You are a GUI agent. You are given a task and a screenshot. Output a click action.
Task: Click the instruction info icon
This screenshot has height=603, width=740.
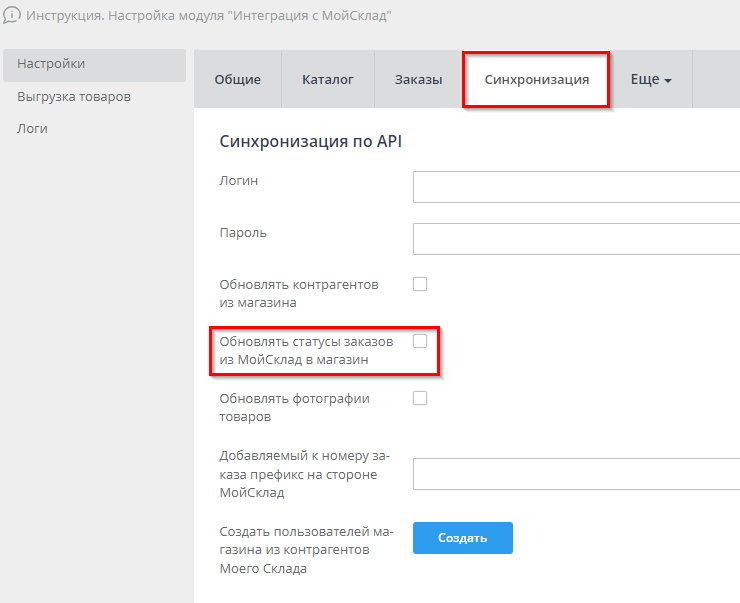point(11,15)
